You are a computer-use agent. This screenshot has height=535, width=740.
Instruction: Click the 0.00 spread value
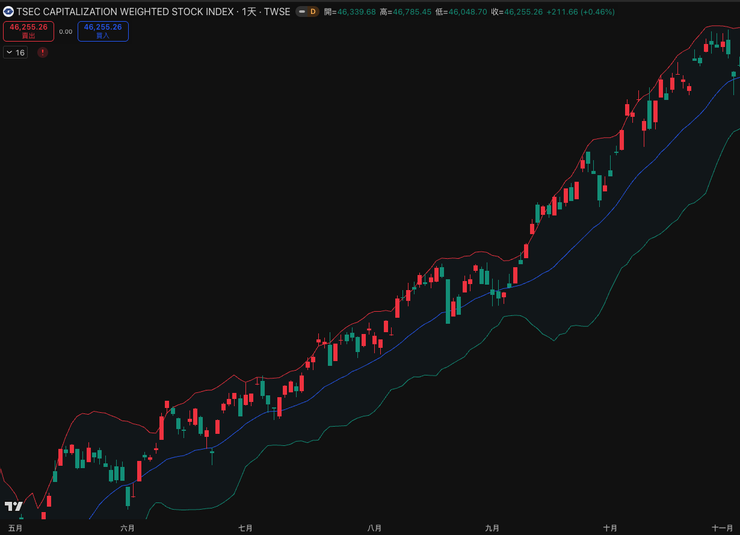click(x=66, y=32)
